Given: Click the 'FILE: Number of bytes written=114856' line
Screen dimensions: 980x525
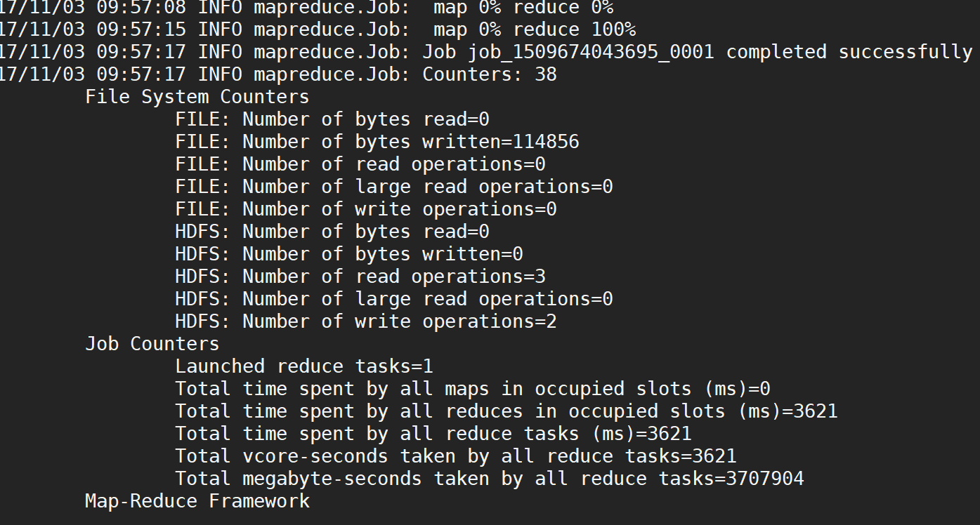Looking at the screenshot, I should (377, 142).
